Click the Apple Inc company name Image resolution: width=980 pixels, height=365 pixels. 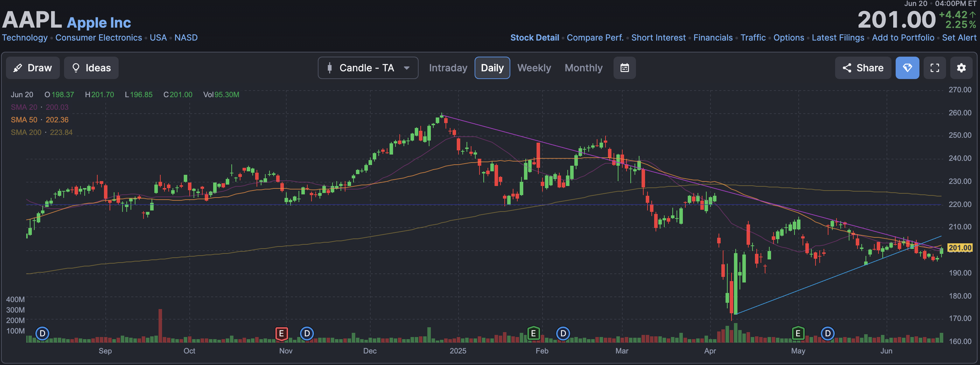(x=99, y=23)
